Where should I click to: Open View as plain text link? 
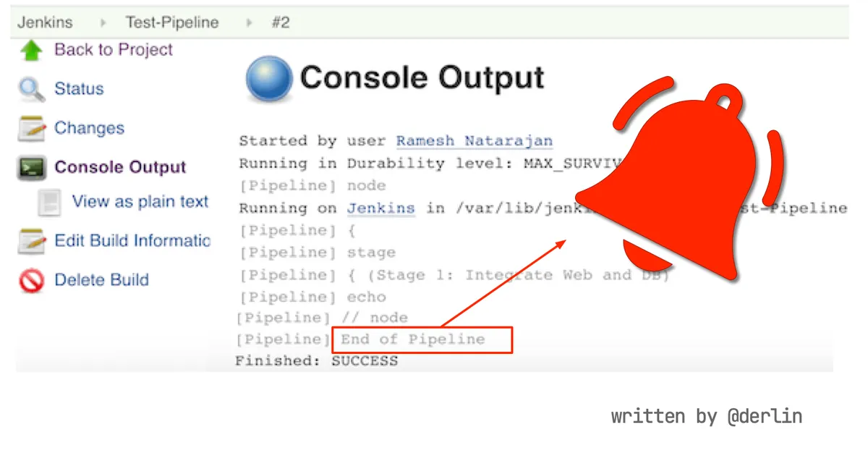140,202
